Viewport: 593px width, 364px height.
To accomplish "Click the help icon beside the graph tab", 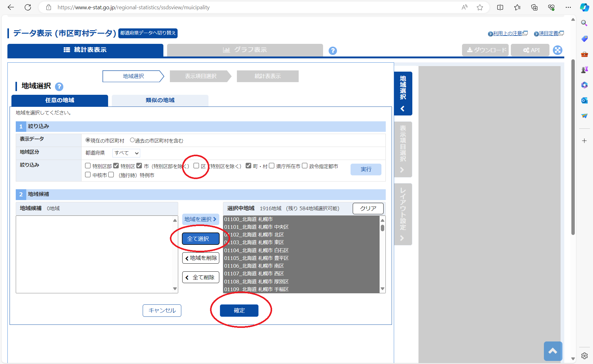I will pyautogui.click(x=333, y=51).
